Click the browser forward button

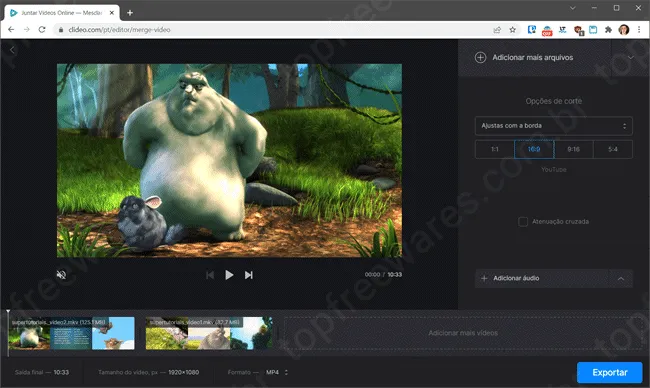point(27,30)
